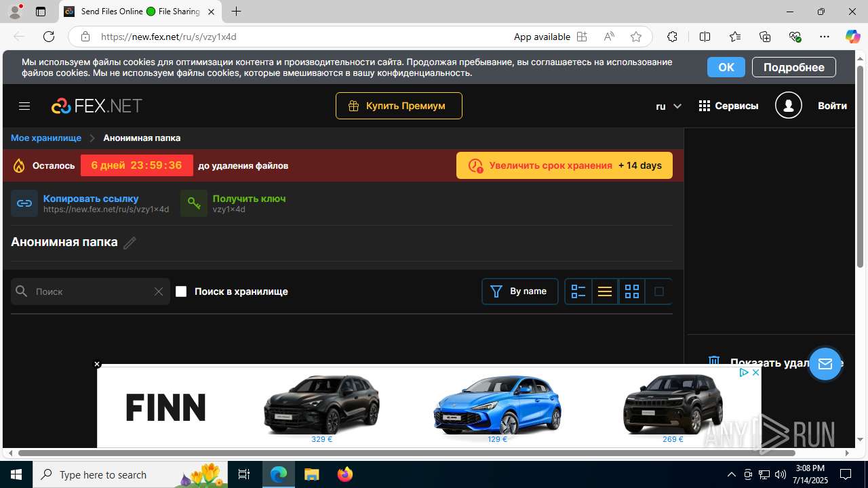The width and height of the screenshot is (868, 488).
Task: Close the FINN ad banner
Action: click(97, 364)
